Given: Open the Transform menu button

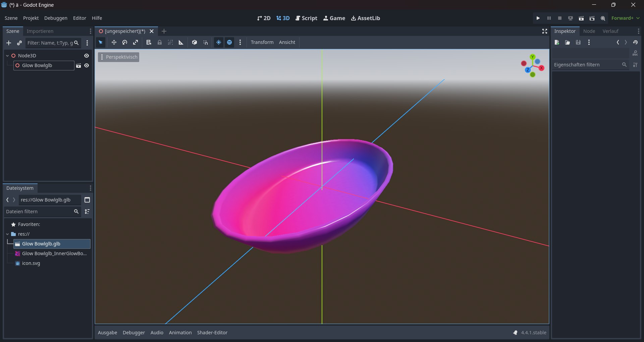Looking at the screenshot, I should coord(262,42).
